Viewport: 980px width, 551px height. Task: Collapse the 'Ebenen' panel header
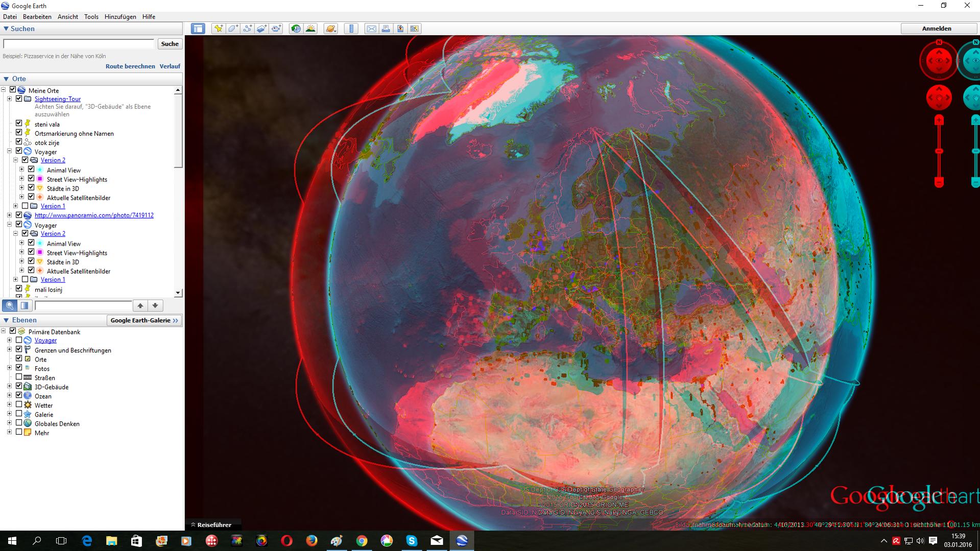[x=6, y=320]
